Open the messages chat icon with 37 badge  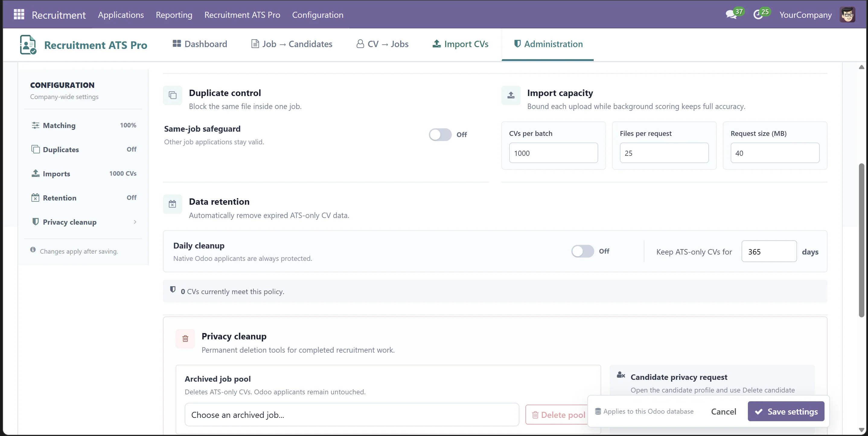click(x=731, y=14)
